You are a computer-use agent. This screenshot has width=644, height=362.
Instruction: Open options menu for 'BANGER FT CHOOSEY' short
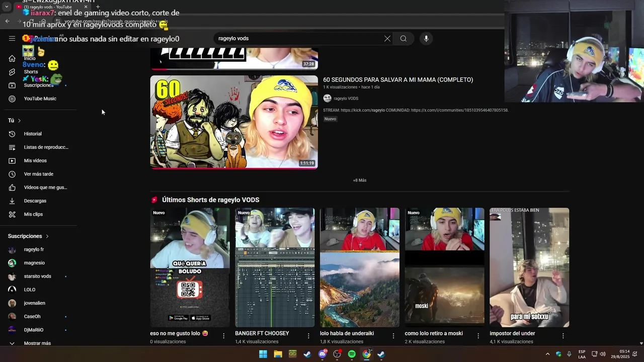[308, 336]
